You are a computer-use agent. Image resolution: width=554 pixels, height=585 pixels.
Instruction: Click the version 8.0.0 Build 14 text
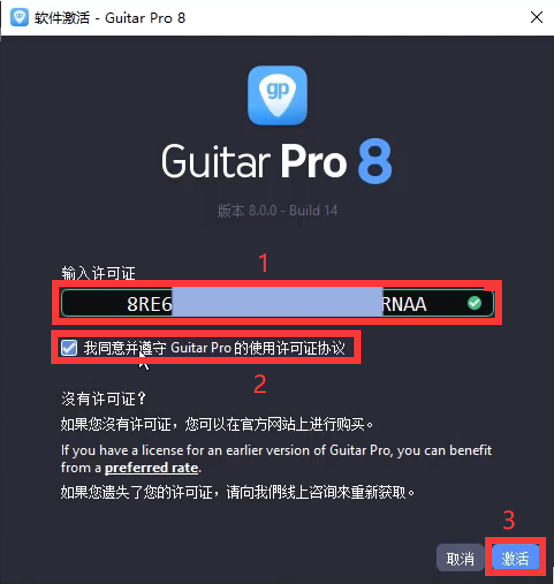point(278,210)
